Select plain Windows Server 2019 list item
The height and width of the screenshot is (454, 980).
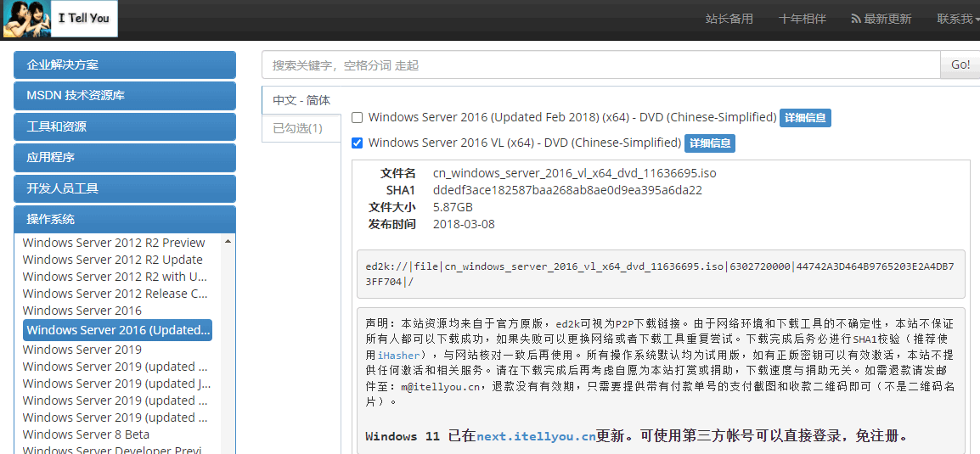pos(82,350)
